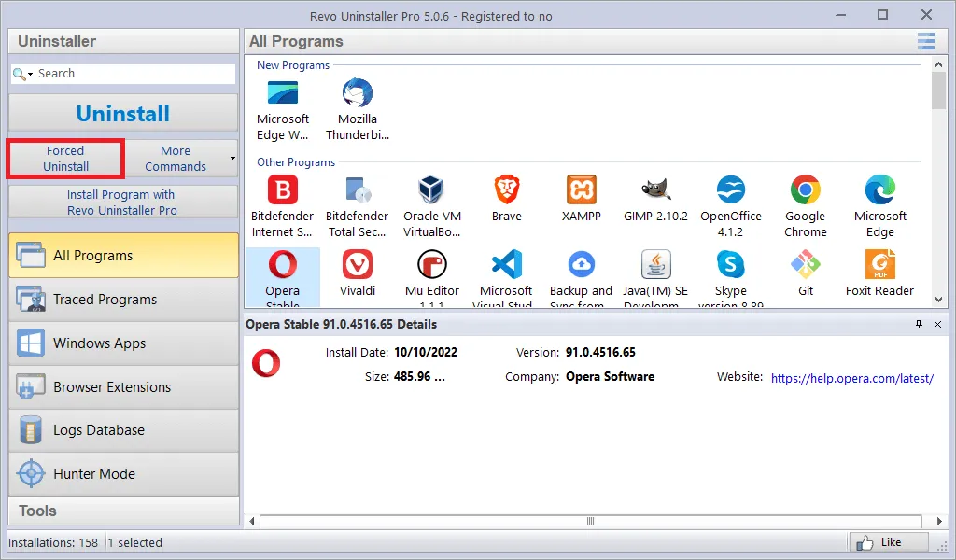Screen dimensions: 956x560
Task: Click the large Uninstall button
Action: (123, 113)
